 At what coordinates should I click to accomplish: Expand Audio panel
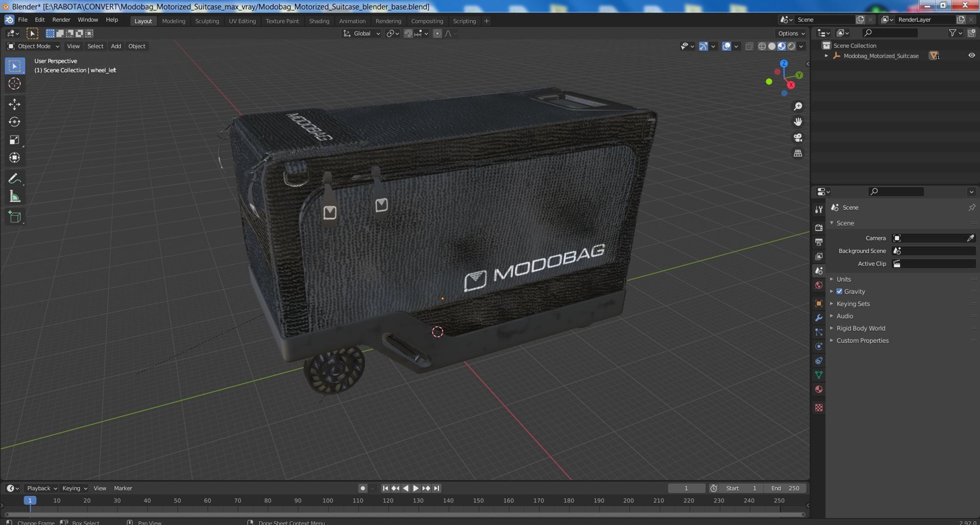[x=845, y=316]
